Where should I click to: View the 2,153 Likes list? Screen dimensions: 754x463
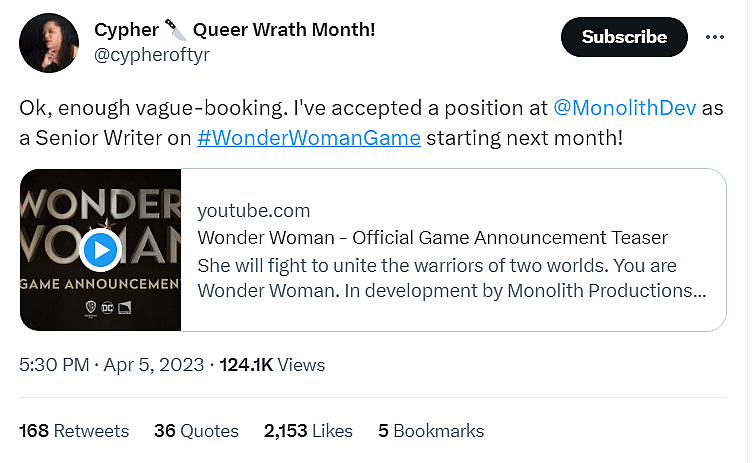[308, 431]
